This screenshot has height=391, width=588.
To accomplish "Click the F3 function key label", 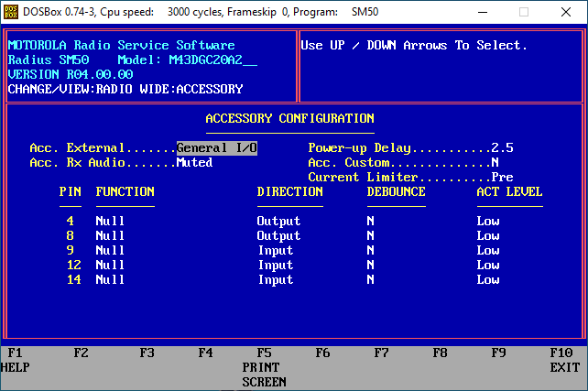I will (x=147, y=353).
